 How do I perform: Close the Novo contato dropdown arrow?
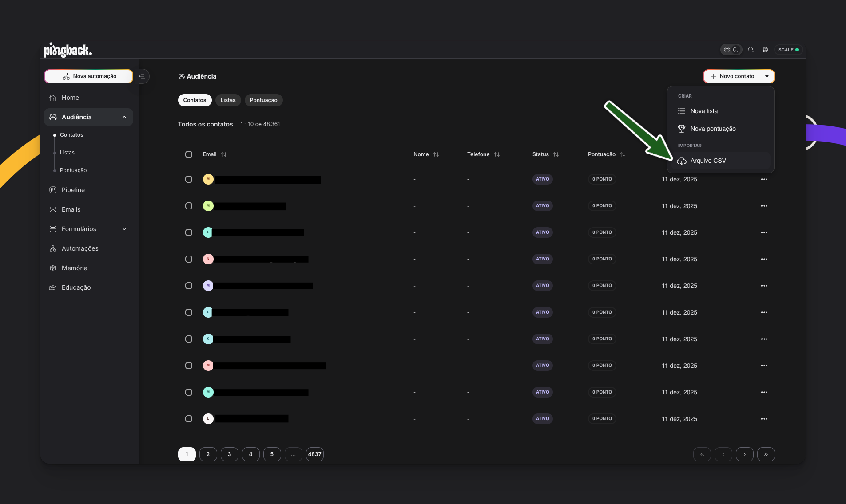(x=767, y=76)
